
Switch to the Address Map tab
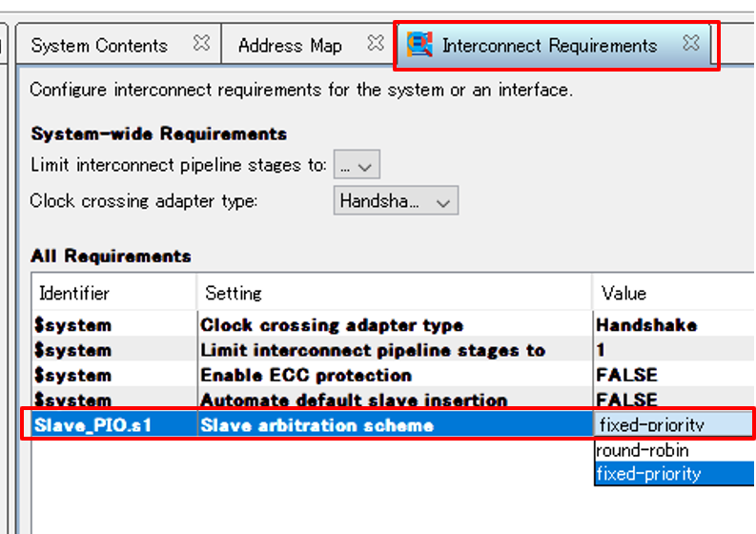[290, 46]
